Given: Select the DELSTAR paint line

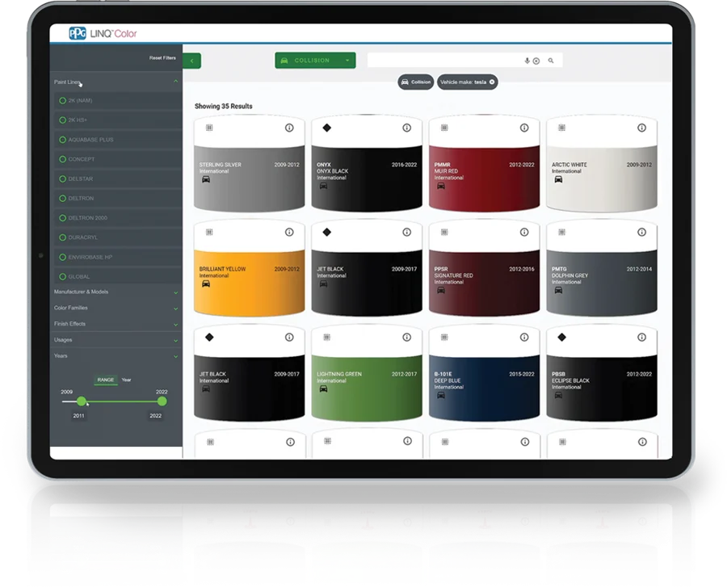Looking at the screenshot, I should (x=118, y=178).
